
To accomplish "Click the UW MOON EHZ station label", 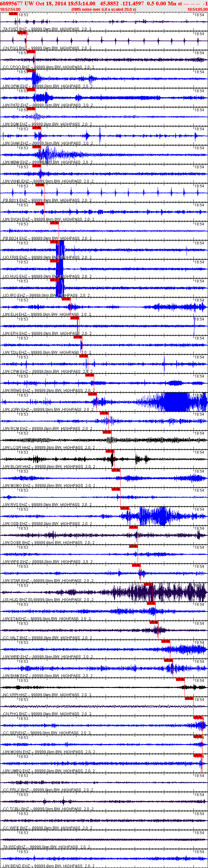I will [17, 752].
